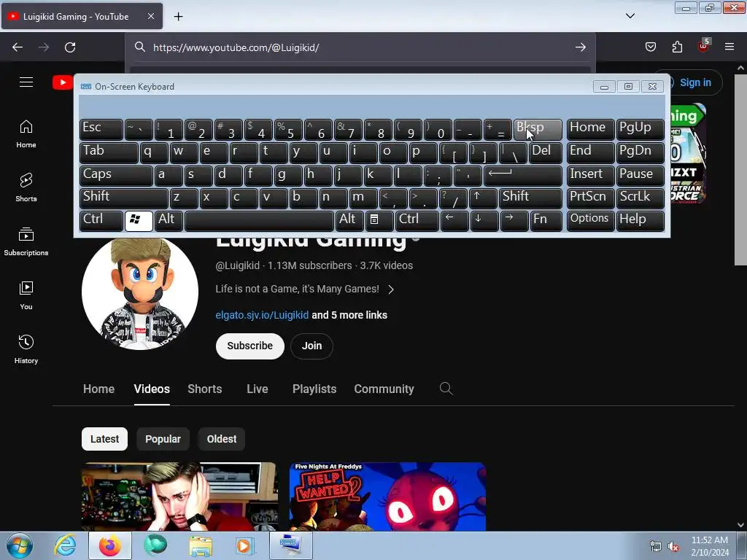This screenshot has height=560, width=747.
Task: Show the 5 more channel links
Action: [x=349, y=315]
